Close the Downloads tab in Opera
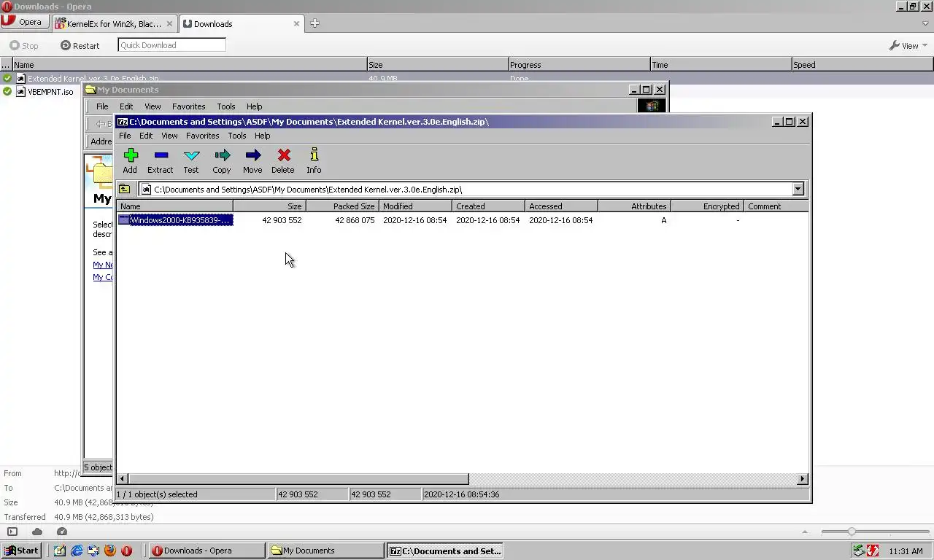Screen dimensions: 934x560 [x=296, y=23]
